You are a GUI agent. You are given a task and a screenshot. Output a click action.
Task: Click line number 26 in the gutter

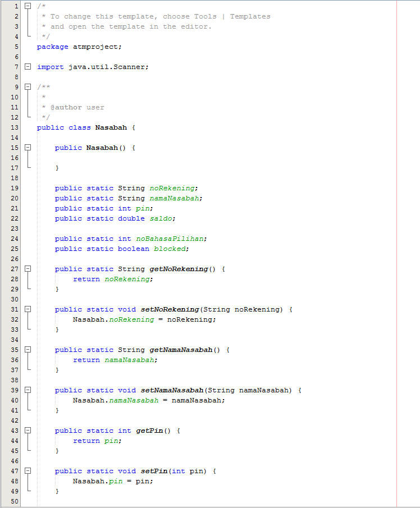[15, 259]
